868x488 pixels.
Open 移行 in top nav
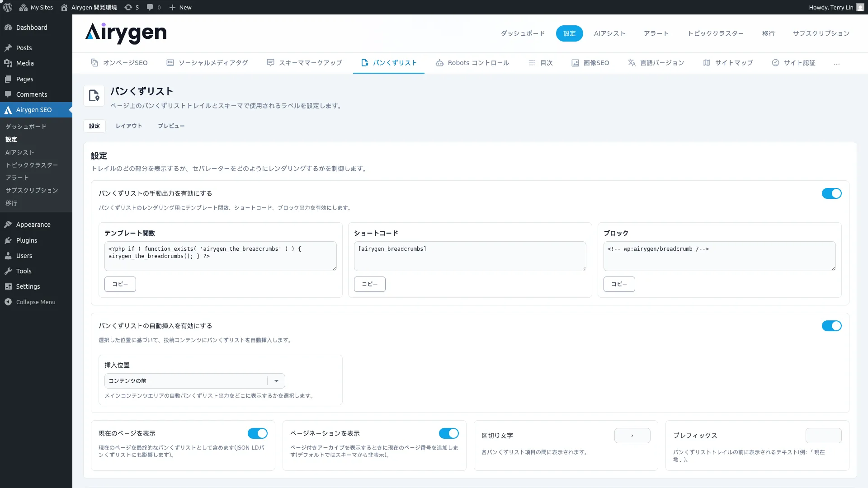coord(769,33)
